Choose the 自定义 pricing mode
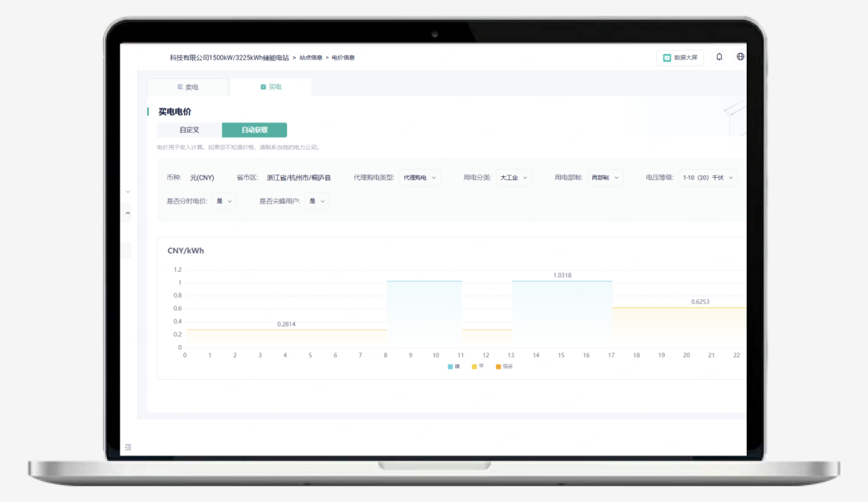 click(190, 130)
